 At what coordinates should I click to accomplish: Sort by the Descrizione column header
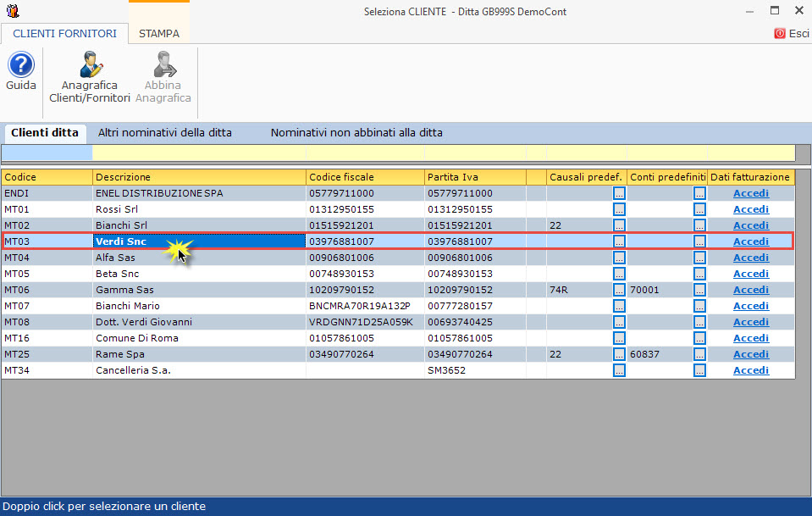199,177
